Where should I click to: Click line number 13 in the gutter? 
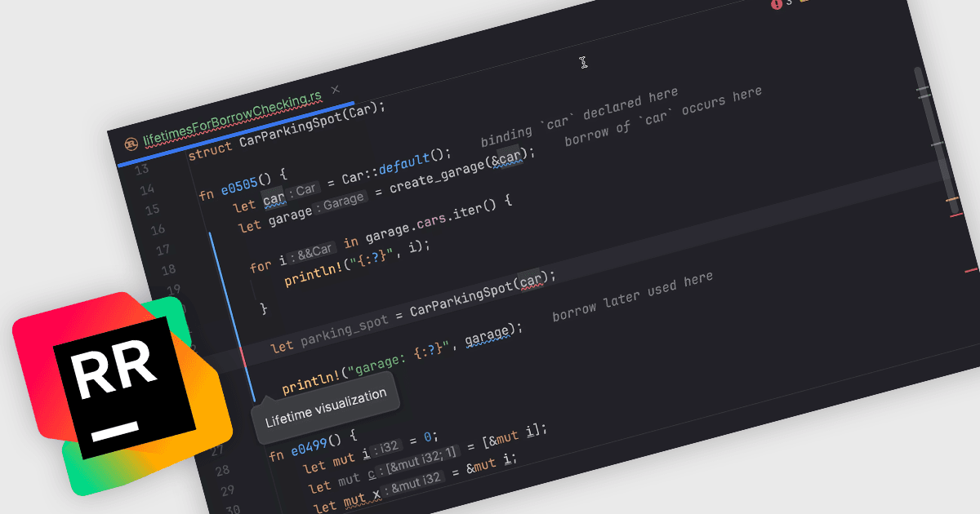click(x=140, y=170)
